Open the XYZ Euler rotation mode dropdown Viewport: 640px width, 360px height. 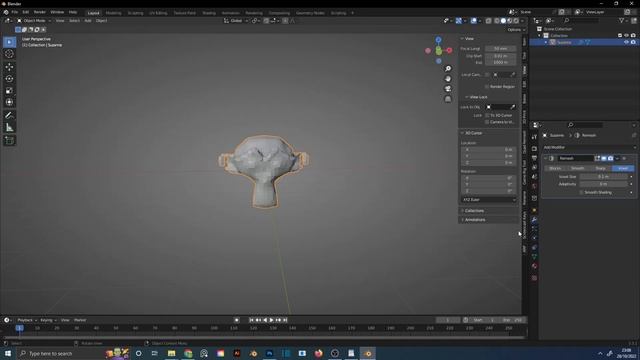pos(489,200)
